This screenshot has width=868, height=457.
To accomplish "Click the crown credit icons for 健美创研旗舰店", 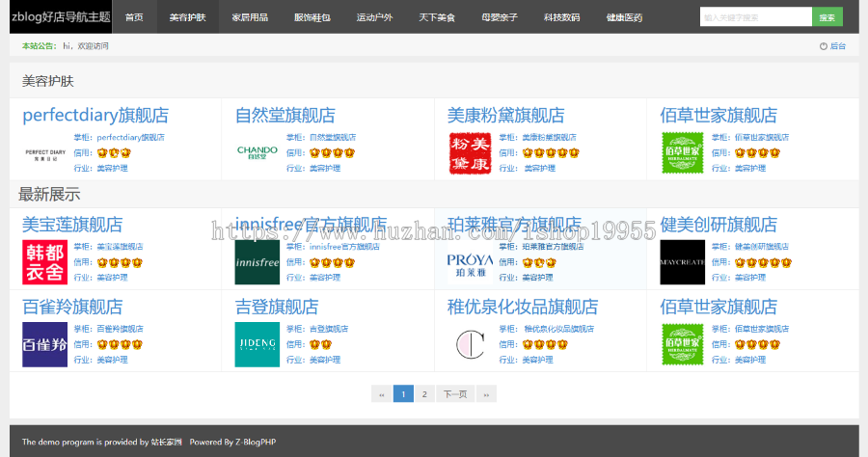I will (764, 262).
